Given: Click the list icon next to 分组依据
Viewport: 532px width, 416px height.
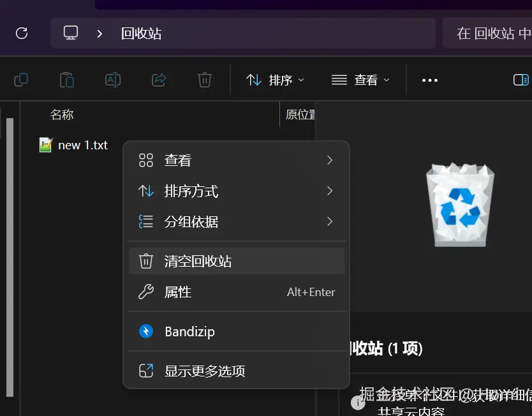Looking at the screenshot, I should tap(146, 221).
